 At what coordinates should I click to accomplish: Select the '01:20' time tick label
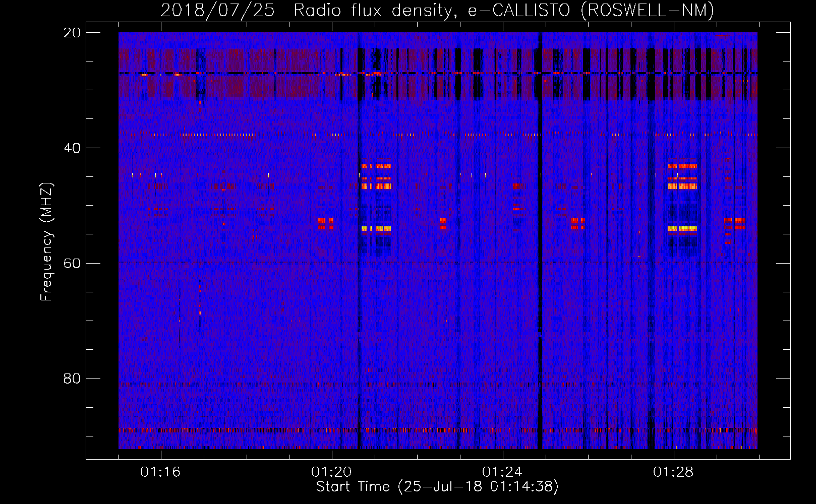[331, 472]
